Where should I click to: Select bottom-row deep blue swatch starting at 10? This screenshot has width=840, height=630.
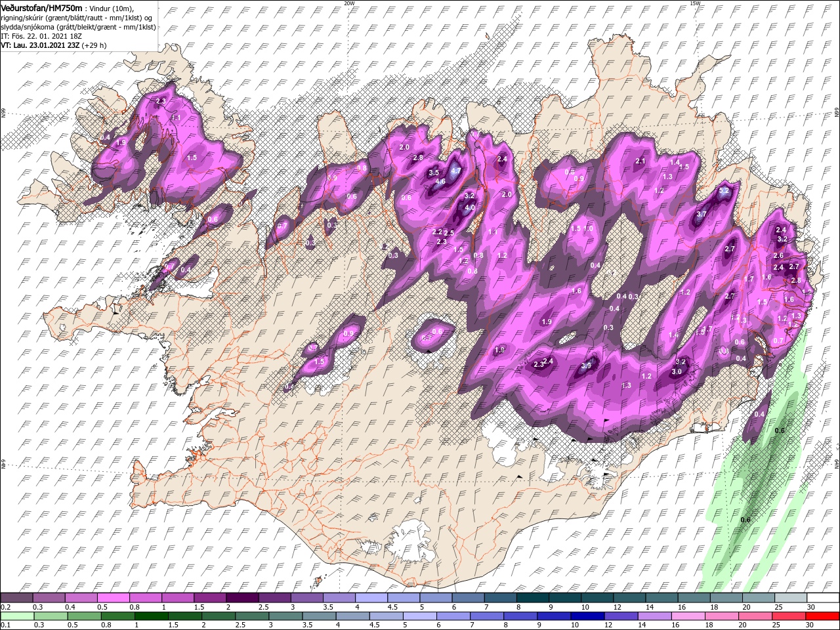pyautogui.click(x=587, y=616)
